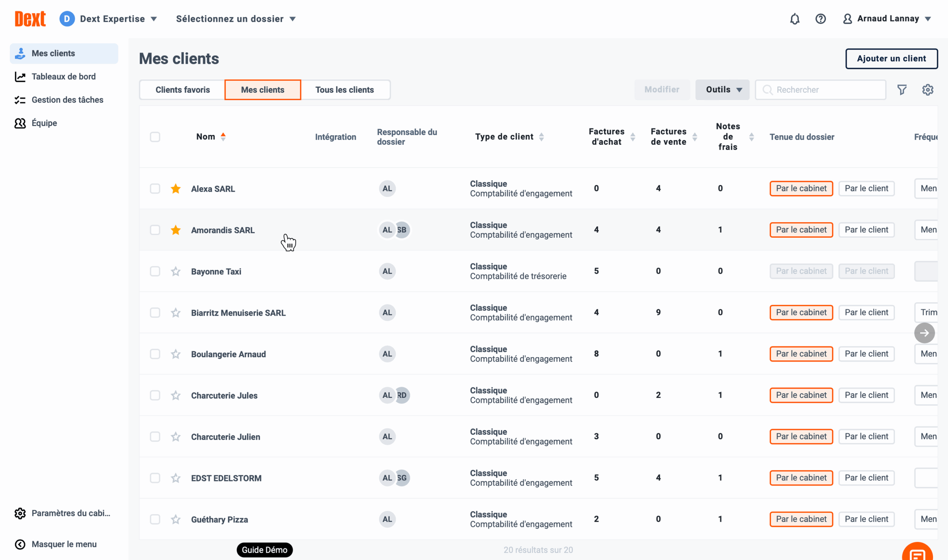
Task: Expand the Dext Expertise dropdown
Action: pos(118,19)
